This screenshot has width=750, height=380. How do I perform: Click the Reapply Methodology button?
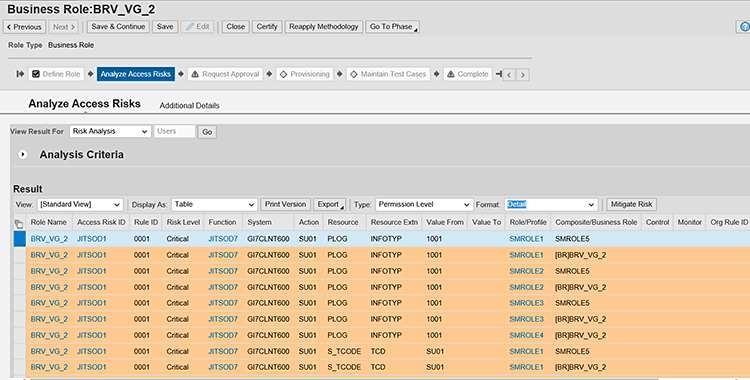(x=324, y=27)
